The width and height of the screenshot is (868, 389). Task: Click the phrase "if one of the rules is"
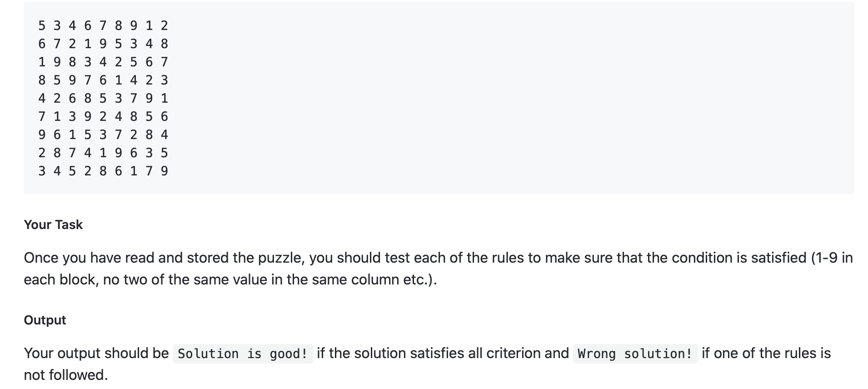(x=766, y=353)
